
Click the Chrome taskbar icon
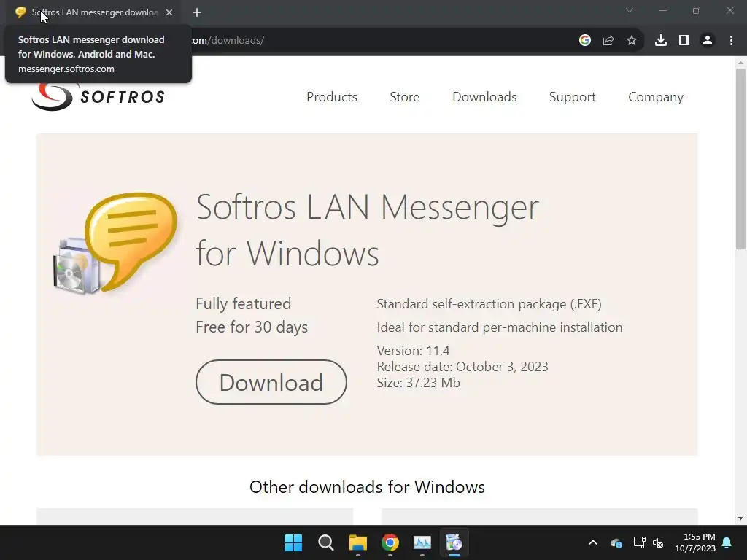[390, 542]
